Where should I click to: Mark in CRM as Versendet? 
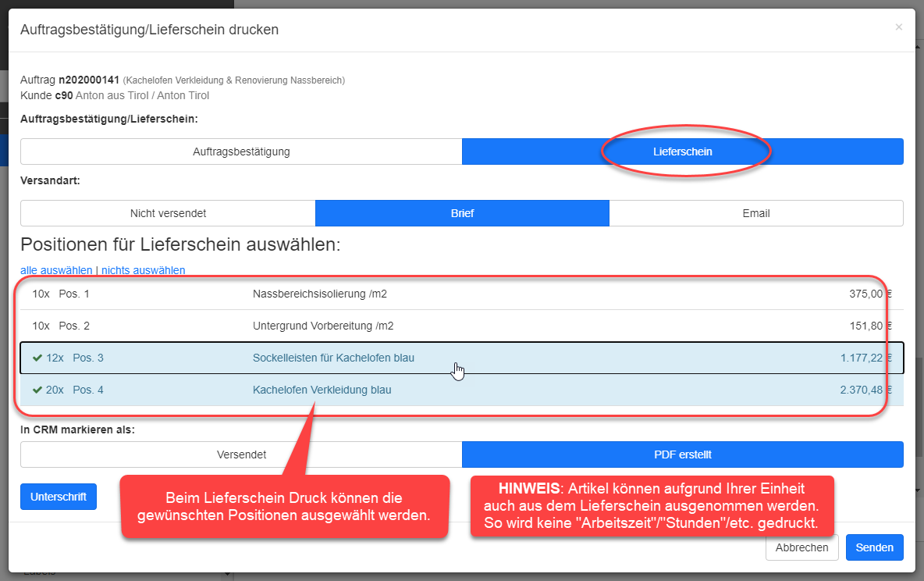(241, 454)
